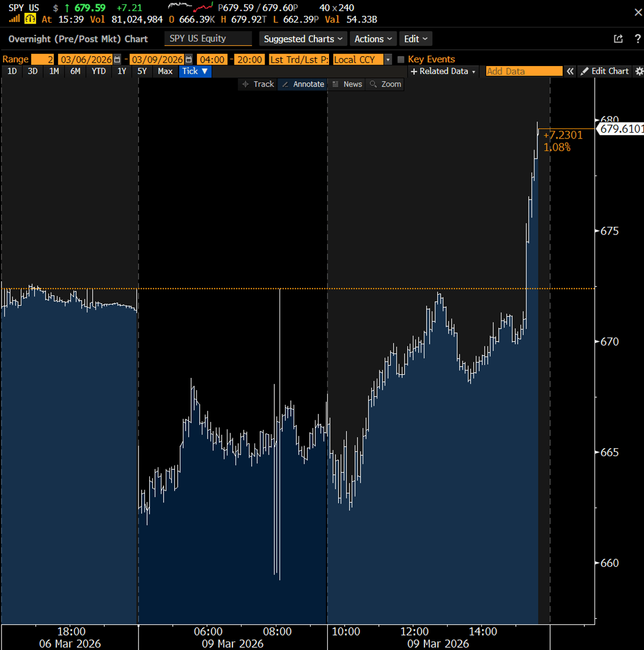Activate the Annotate pencil tool
Image resolution: width=644 pixels, height=650 pixels.
click(302, 84)
